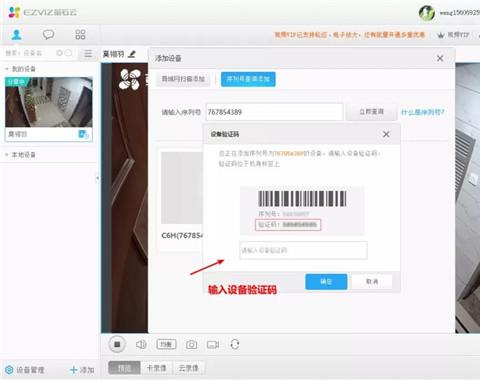Click the username next to avatar
Viewport: 480px width, 380px height.
click(459, 13)
